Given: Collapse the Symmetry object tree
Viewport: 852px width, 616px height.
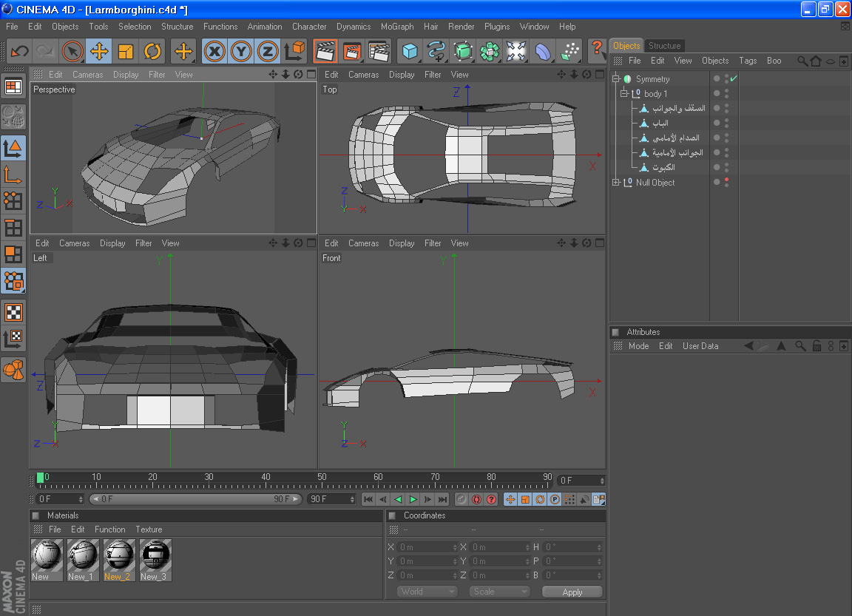Looking at the screenshot, I should point(616,79).
